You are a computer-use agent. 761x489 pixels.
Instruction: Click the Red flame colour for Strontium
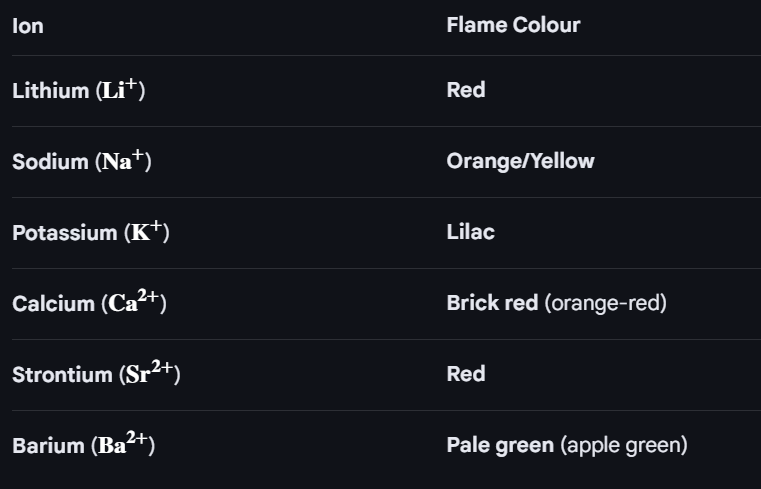coord(466,374)
